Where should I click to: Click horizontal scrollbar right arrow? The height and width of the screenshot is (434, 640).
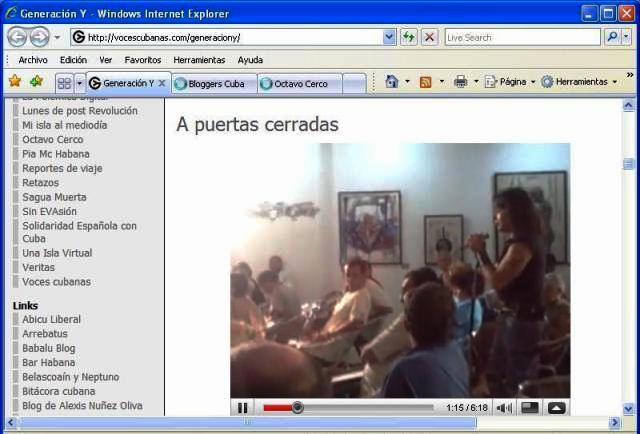tap(614, 422)
